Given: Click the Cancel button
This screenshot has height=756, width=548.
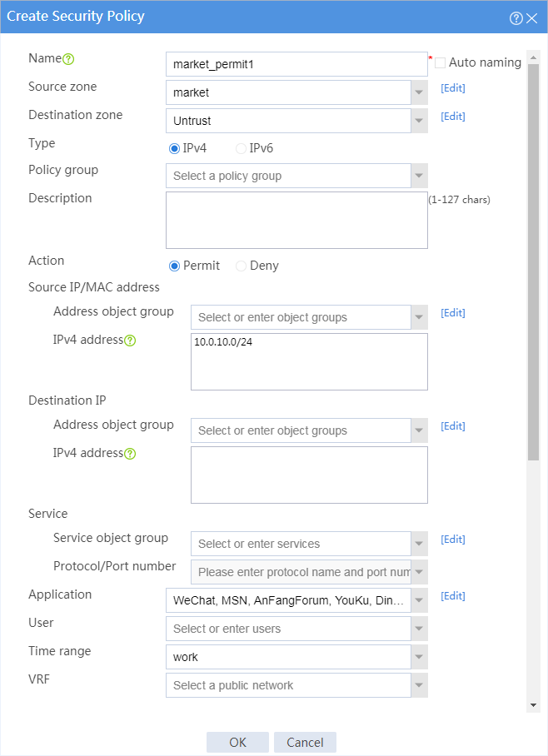Looking at the screenshot, I should (305, 742).
